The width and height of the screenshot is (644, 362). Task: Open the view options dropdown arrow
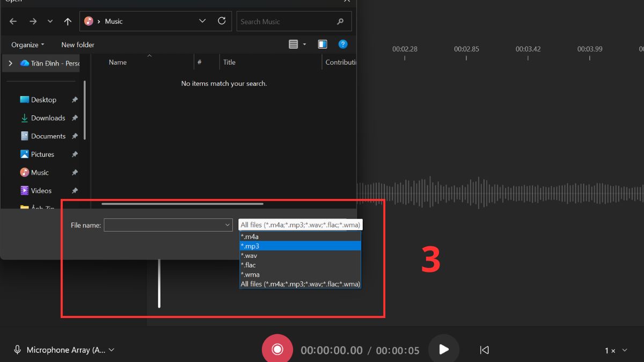305,45
